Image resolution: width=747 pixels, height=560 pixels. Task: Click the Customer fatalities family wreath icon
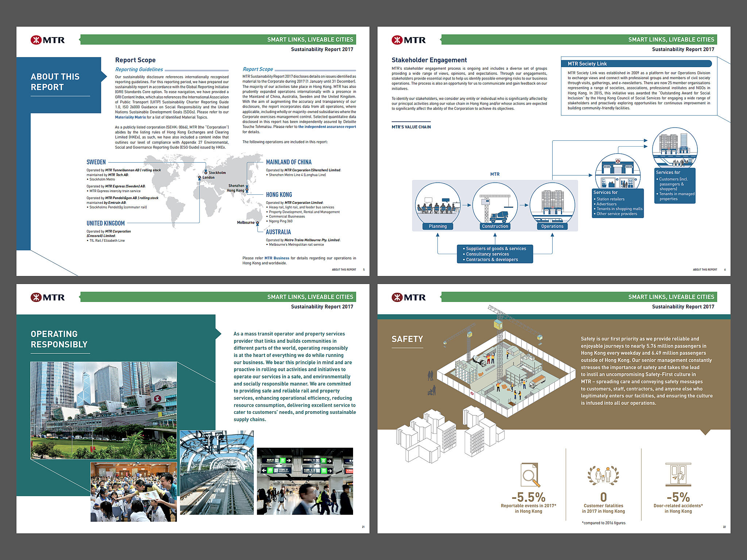pos(603,475)
